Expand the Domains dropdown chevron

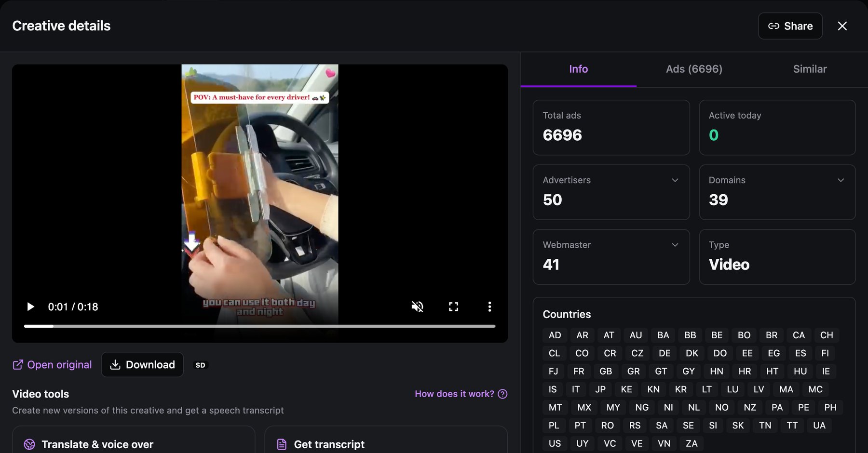(841, 180)
